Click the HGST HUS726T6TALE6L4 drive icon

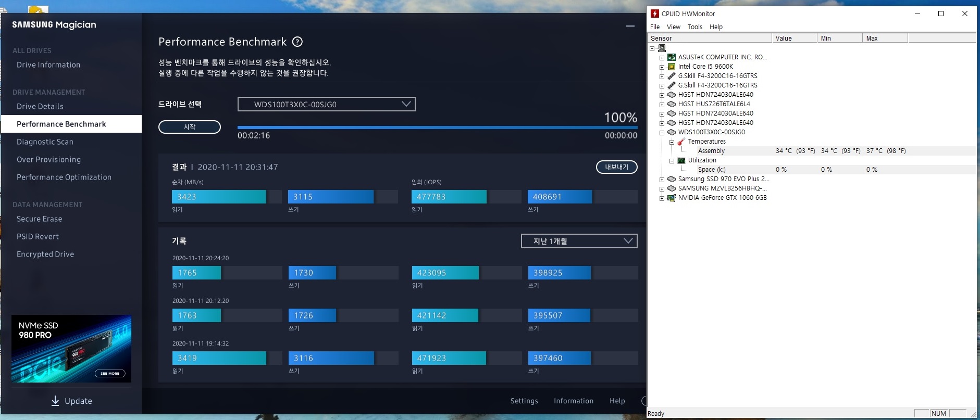672,104
